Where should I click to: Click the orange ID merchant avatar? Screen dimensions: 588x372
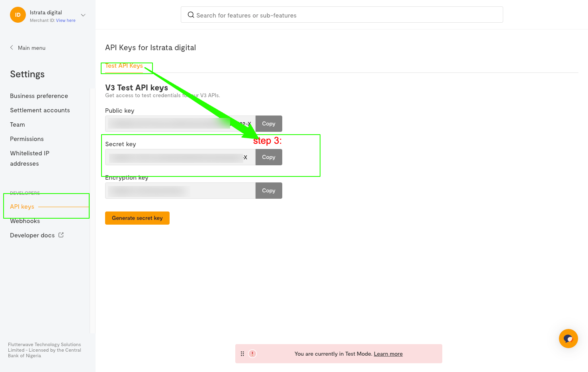[x=18, y=15]
